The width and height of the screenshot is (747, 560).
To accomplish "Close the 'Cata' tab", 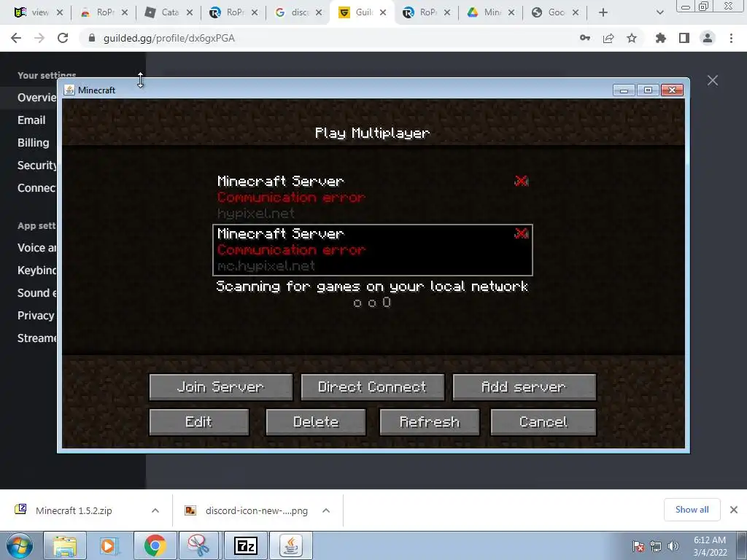I will pyautogui.click(x=190, y=13).
